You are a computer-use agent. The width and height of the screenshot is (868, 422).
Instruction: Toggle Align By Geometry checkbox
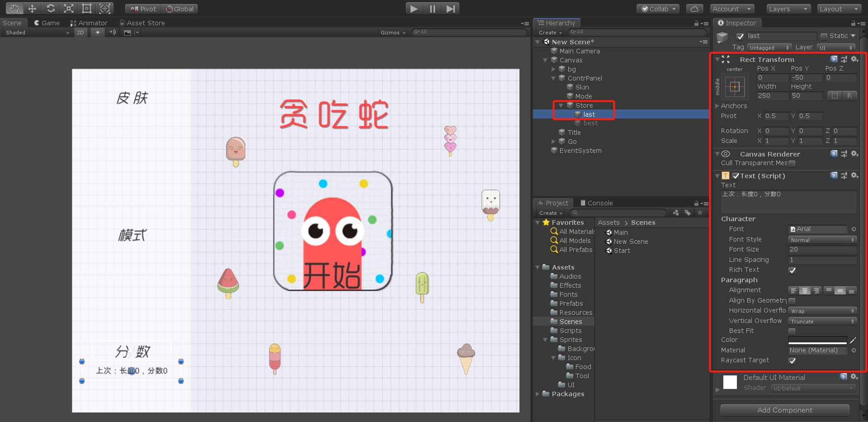coord(792,301)
